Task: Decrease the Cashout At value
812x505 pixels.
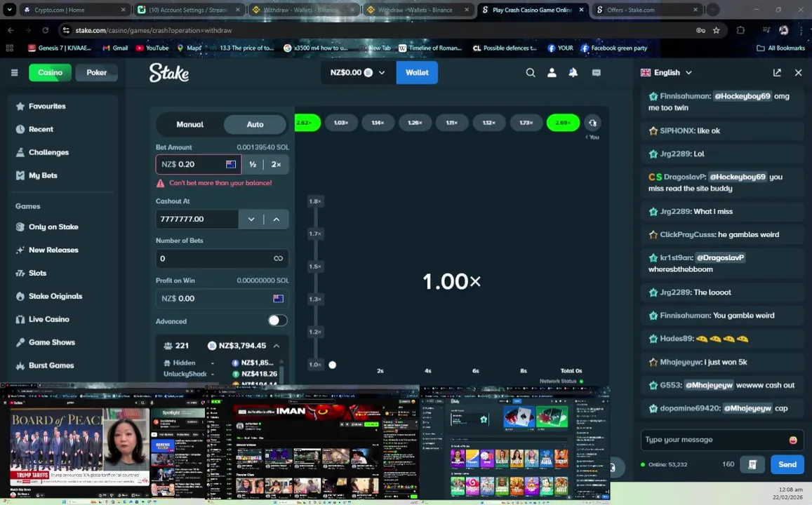Action: tap(251, 220)
